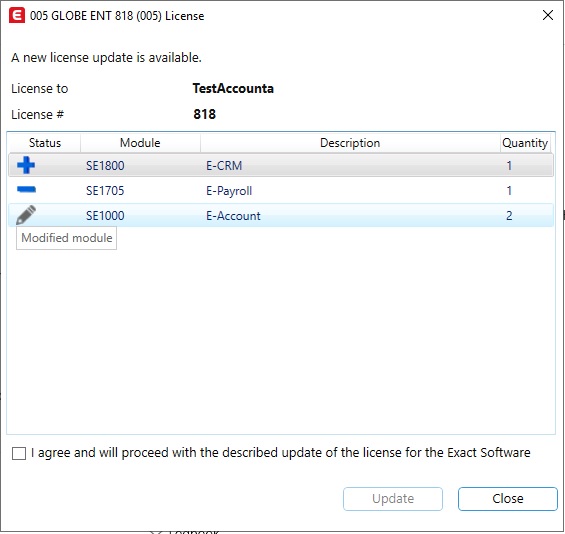Screen dimensions: 565x534
Task: Click the pencil modified icon for SE1000
Action: coord(26,215)
